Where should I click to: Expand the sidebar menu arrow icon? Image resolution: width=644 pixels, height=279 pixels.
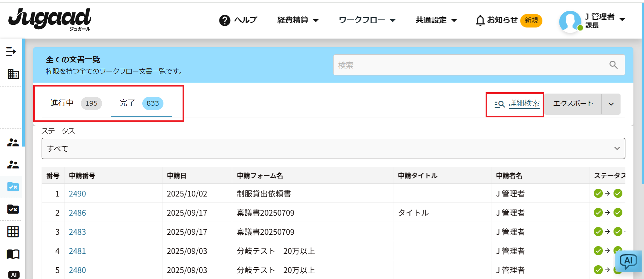[11, 52]
